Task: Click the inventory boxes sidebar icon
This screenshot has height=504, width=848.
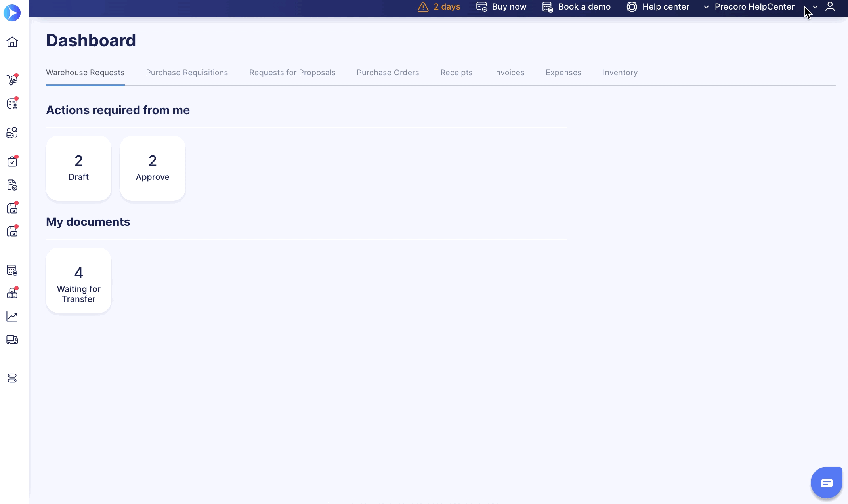Action: tap(12, 293)
